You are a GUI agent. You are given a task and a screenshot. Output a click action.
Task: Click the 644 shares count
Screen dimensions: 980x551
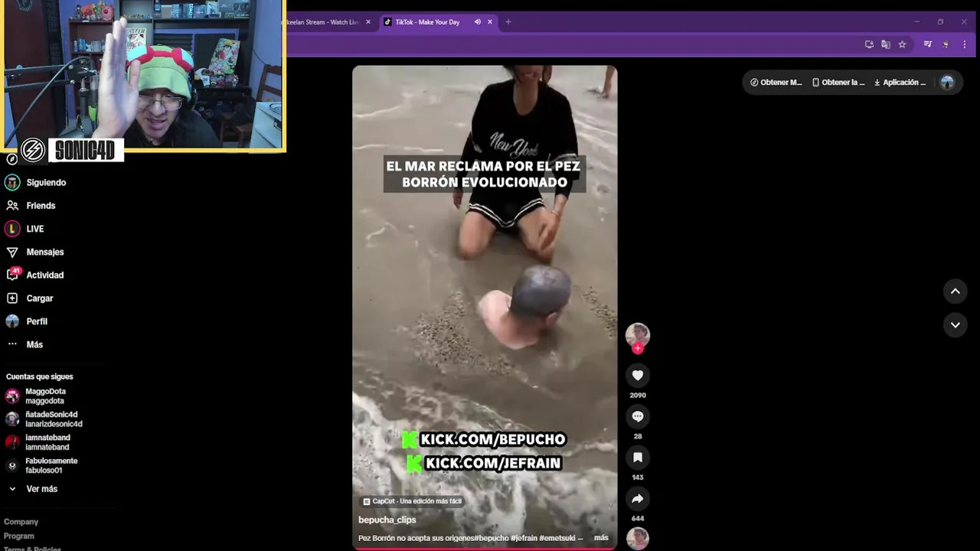tap(638, 519)
